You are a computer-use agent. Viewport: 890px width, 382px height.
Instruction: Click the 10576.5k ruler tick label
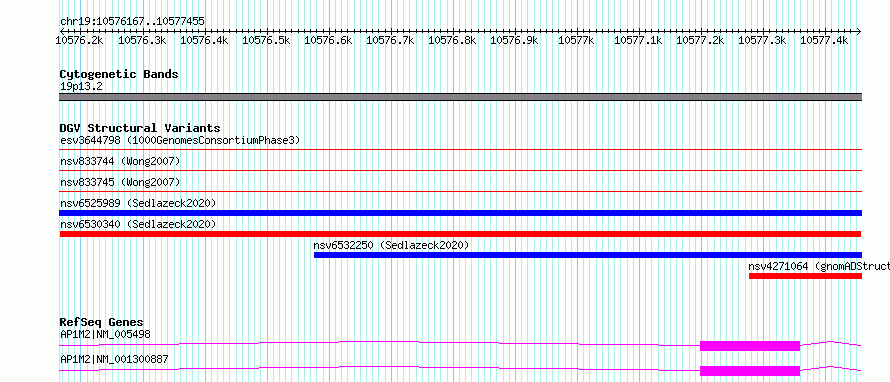(266, 40)
